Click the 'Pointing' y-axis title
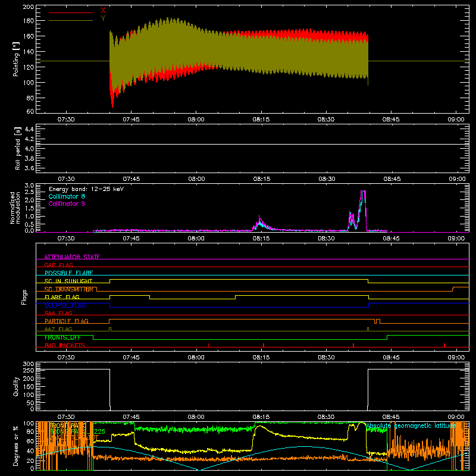476x476 pixels. pos(16,59)
